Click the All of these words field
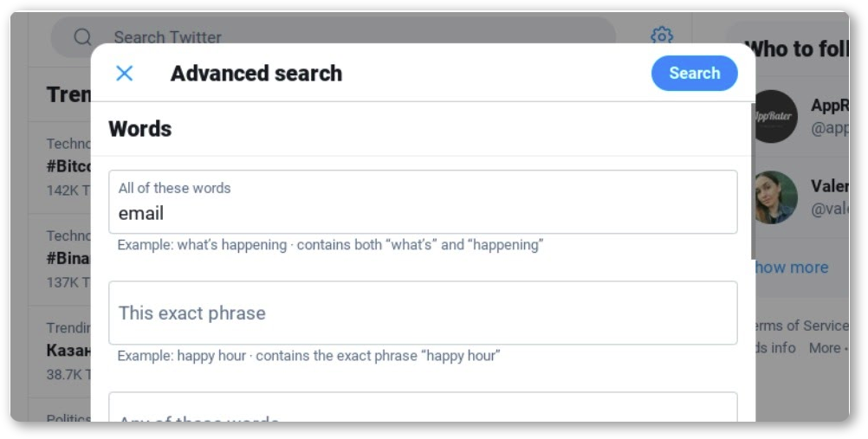 click(423, 202)
